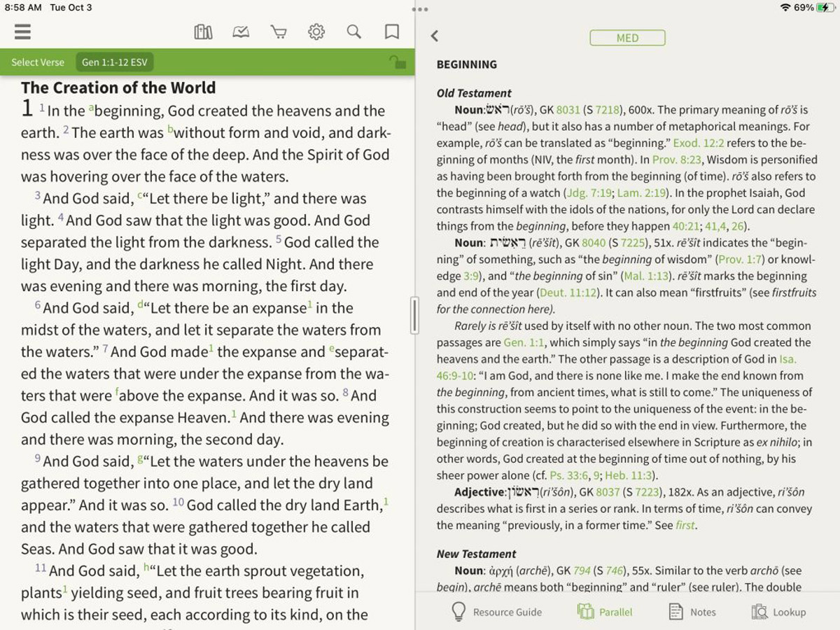Open GK 8037 reference link

608,492
